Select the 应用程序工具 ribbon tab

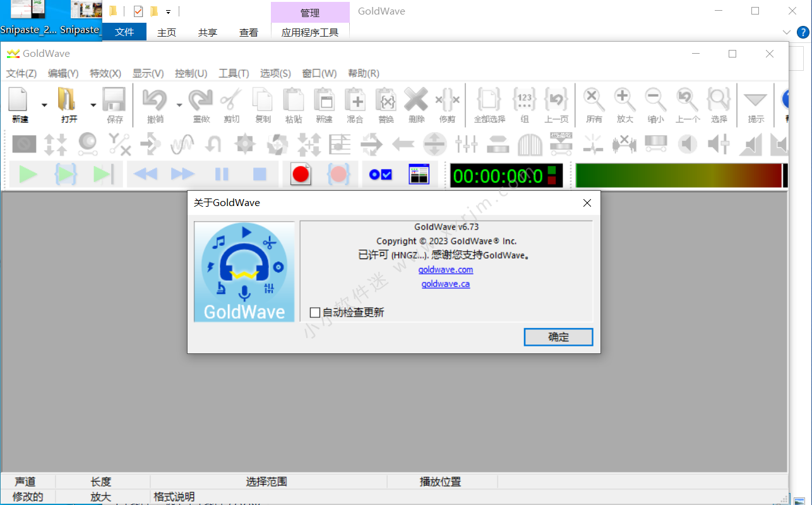pyautogui.click(x=310, y=32)
